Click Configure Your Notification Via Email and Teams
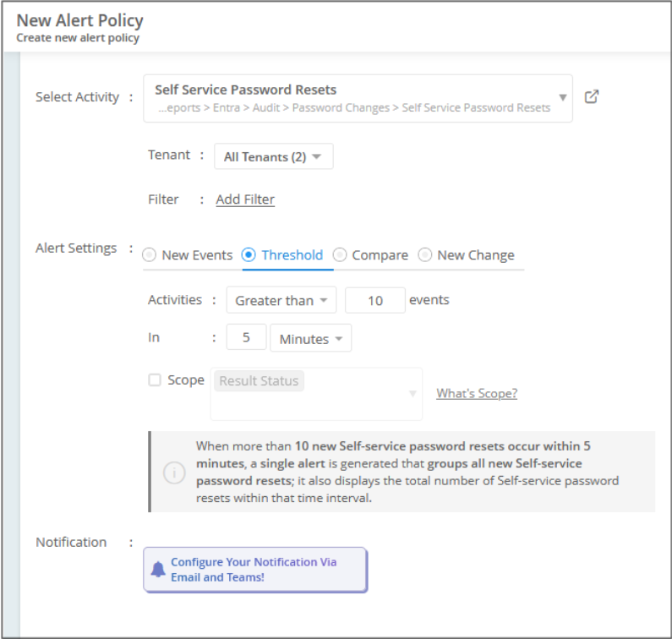 pos(255,570)
